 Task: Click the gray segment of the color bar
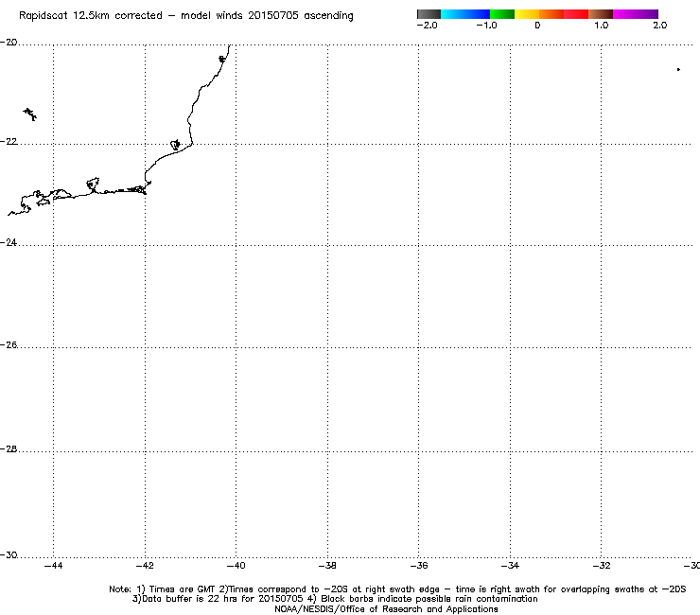429,14
